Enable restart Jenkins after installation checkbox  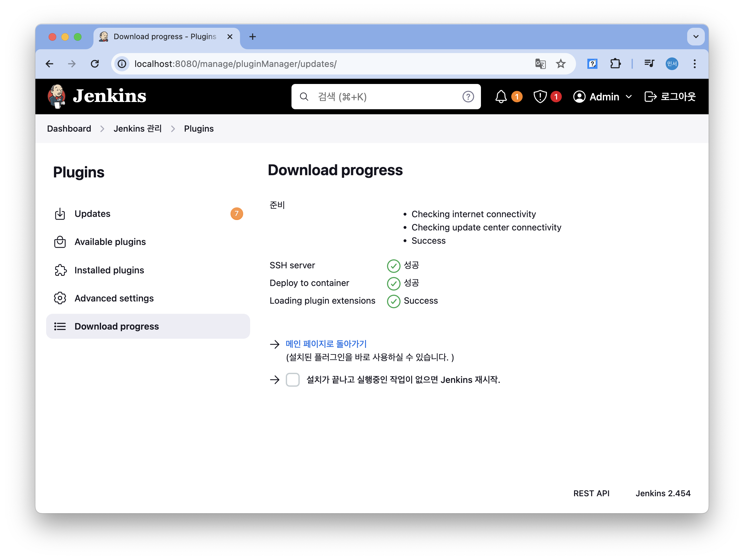(x=293, y=379)
